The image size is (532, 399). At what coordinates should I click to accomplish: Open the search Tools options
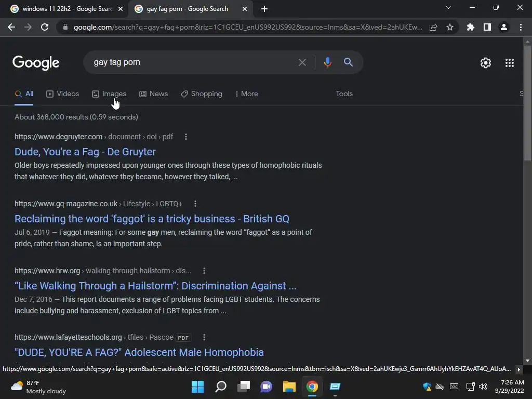(x=344, y=94)
